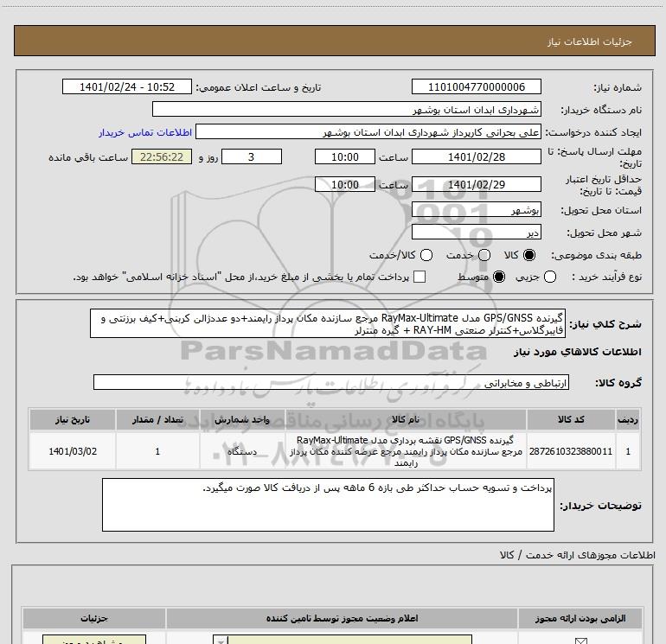Click the اعلام وضعیت مجوز توسط تامین کننده header

click(x=342, y=618)
